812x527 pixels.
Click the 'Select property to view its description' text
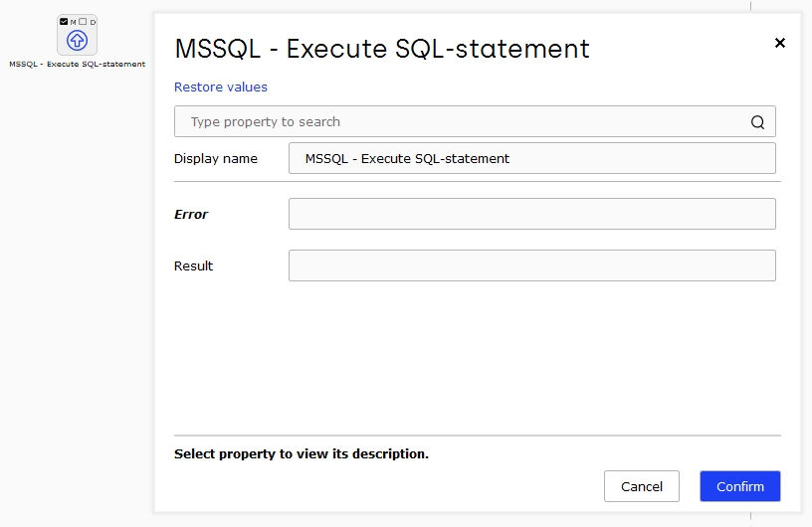[x=302, y=454]
